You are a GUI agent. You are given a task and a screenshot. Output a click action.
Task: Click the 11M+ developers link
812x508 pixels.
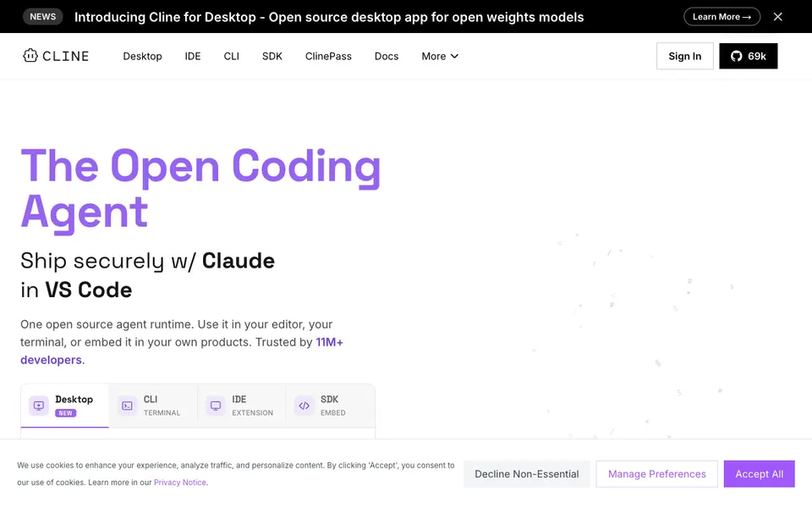pyautogui.click(x=329, y=342)
